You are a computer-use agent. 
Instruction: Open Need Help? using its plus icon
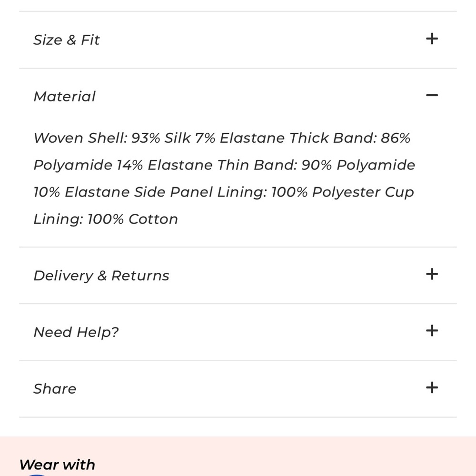[x=432, y=331]
